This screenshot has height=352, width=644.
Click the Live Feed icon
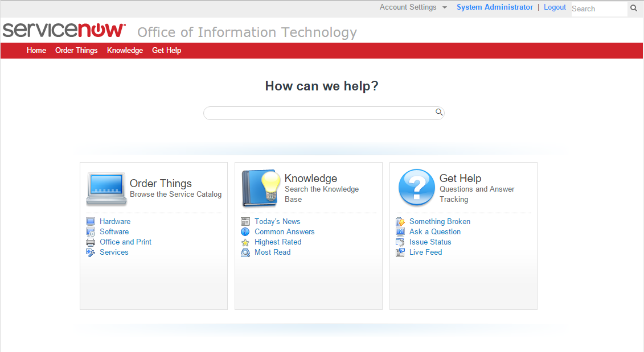(x=400, y=252)
